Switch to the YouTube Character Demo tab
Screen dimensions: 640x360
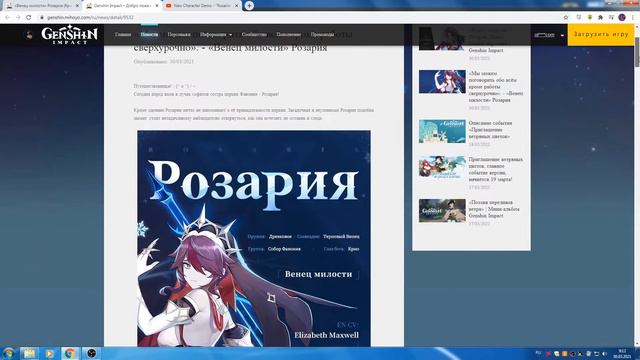click(201, 6)
